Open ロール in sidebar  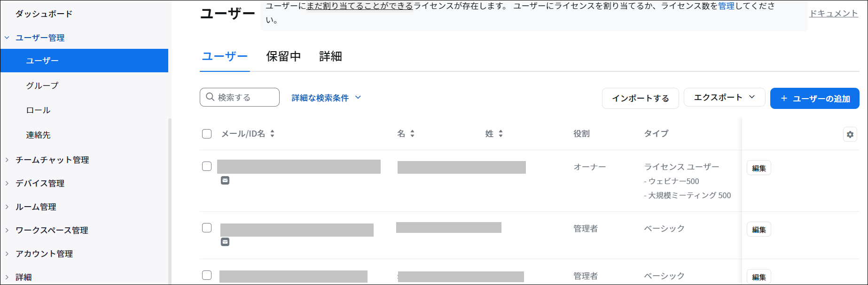pyautogui.click(x=38, y=110)
